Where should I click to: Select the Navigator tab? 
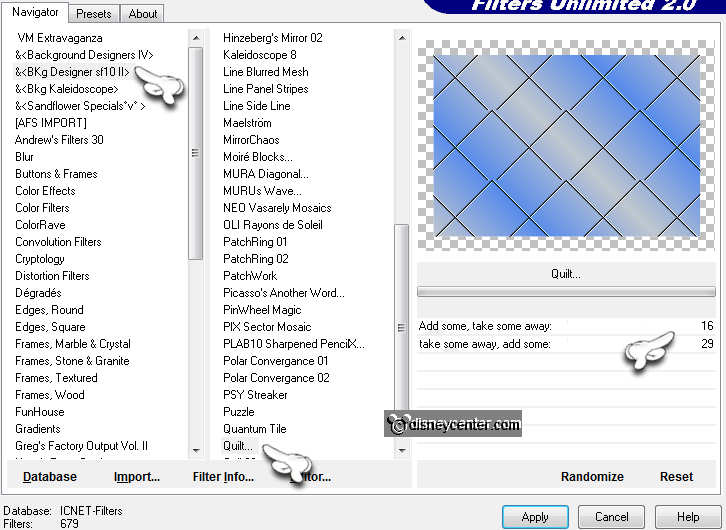(x=35, y=12)
